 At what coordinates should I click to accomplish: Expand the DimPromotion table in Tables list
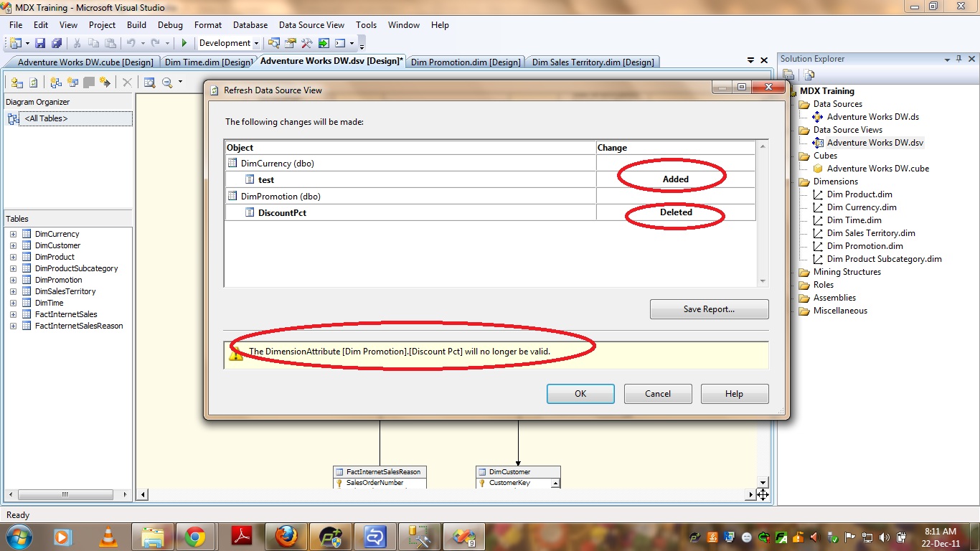[x=13, y=280]
